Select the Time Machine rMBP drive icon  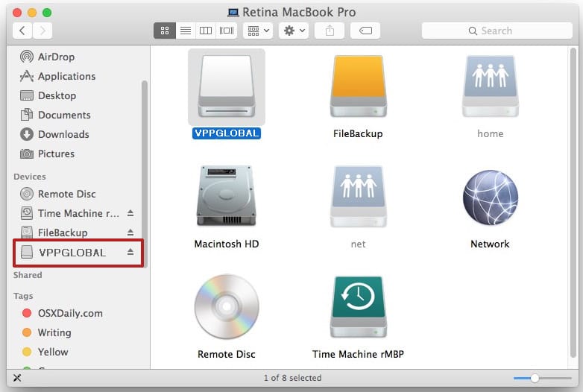click(x=358, y=306)
